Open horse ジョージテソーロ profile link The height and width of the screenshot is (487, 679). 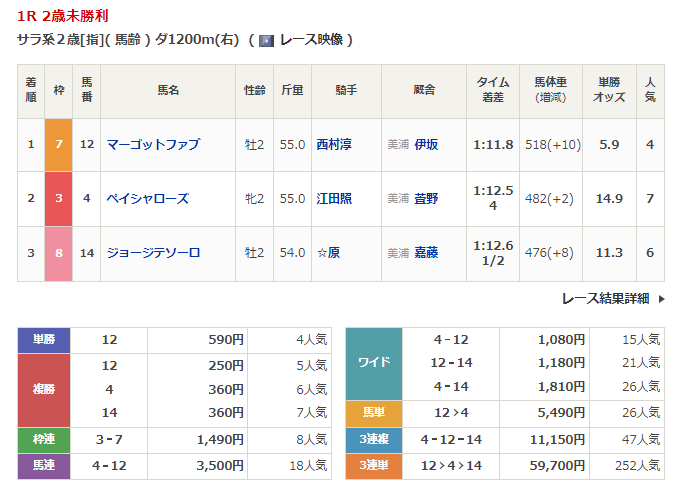pyautogui.click(x=153, y=253)
